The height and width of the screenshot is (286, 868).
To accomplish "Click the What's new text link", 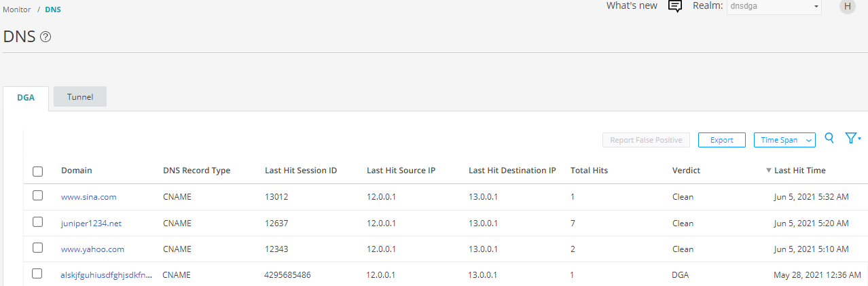I will click(632, 6).
